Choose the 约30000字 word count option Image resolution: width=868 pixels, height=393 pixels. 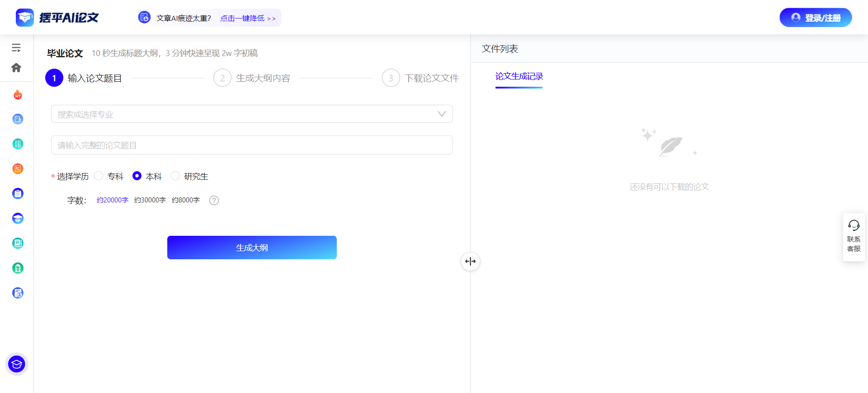tap(150, 200)
